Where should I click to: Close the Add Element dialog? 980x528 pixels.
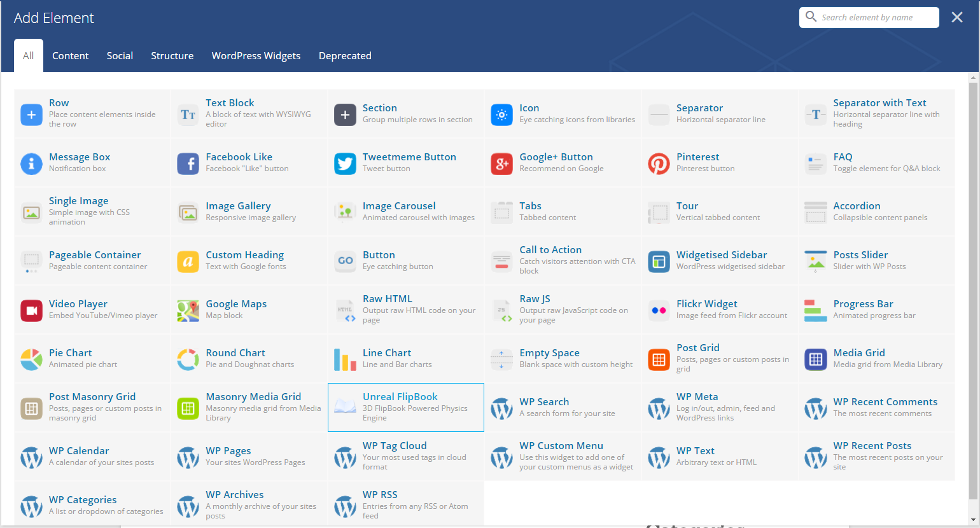click(x=957, y=17)
